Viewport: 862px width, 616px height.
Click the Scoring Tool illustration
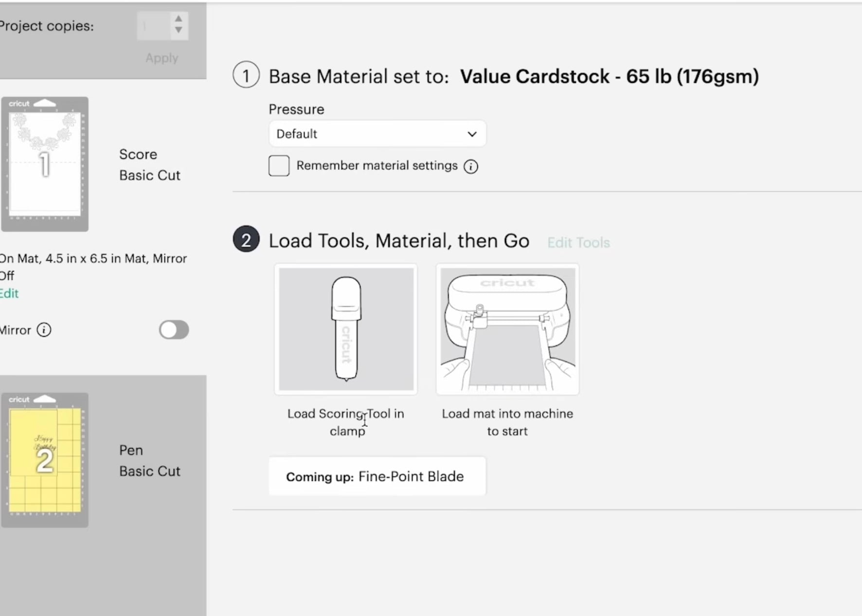pyautogui.click(x=346, y=329)
